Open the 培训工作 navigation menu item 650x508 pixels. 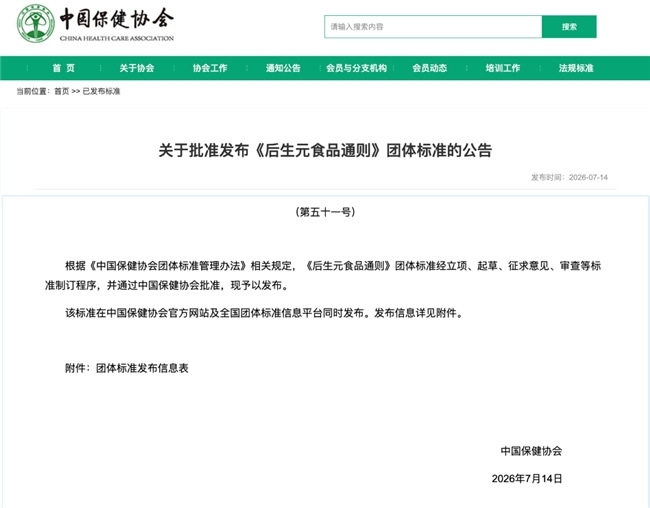click(503, 68)
